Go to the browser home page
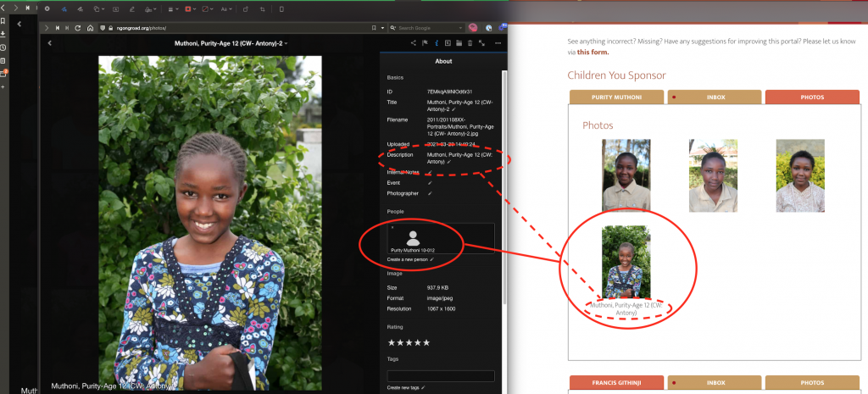Screen dimensions: 868x394 [90, 28]
